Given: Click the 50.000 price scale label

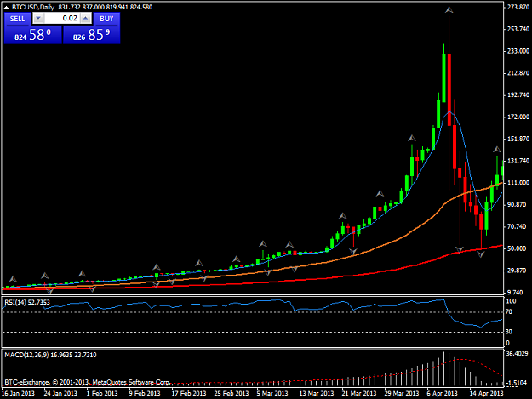Looking at the screenshot, I should click(517, 248).
